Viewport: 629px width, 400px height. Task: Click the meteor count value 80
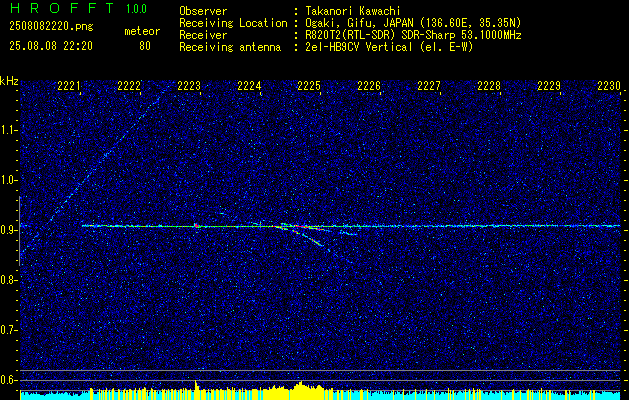[x=145, y=46]
